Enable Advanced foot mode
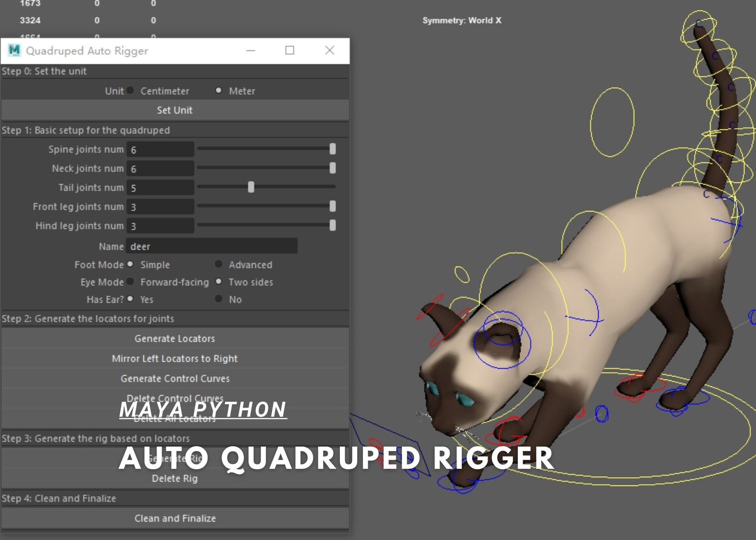Viewport: 756px width, 540px height. tap(219, 264)
